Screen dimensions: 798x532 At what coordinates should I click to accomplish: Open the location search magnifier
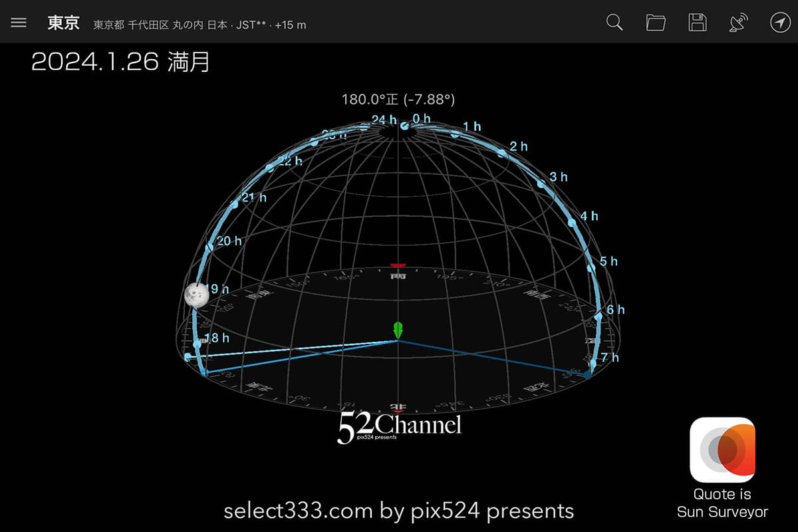(615, 23)
